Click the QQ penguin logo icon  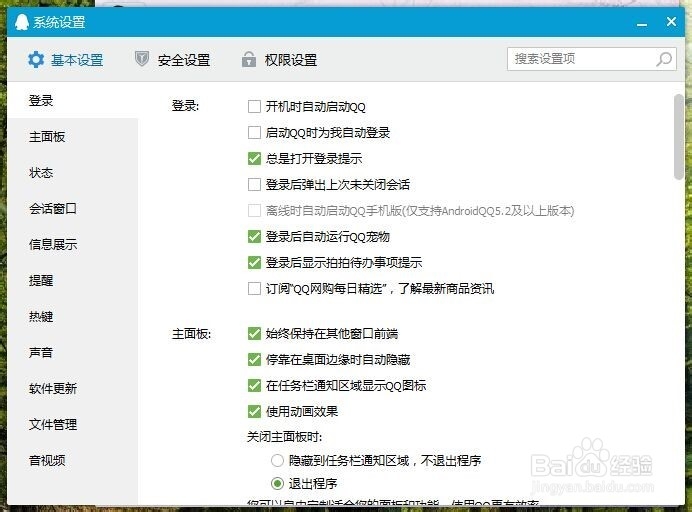pyautogui.click(x=22, y=22)
